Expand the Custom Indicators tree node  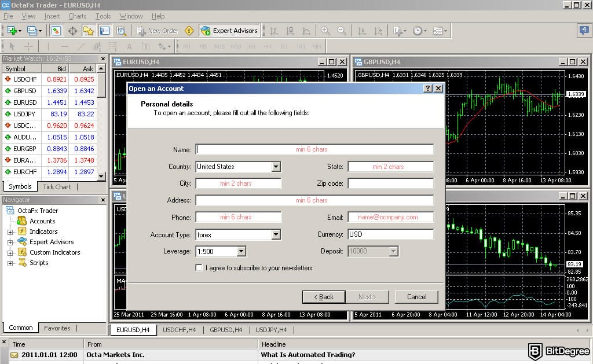[x=10, y=252]
